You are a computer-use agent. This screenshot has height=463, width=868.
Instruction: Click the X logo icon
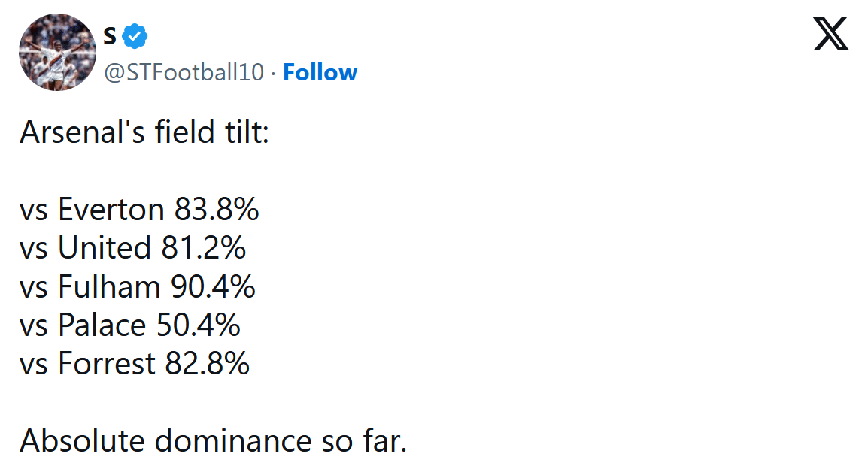coord(830,35)
